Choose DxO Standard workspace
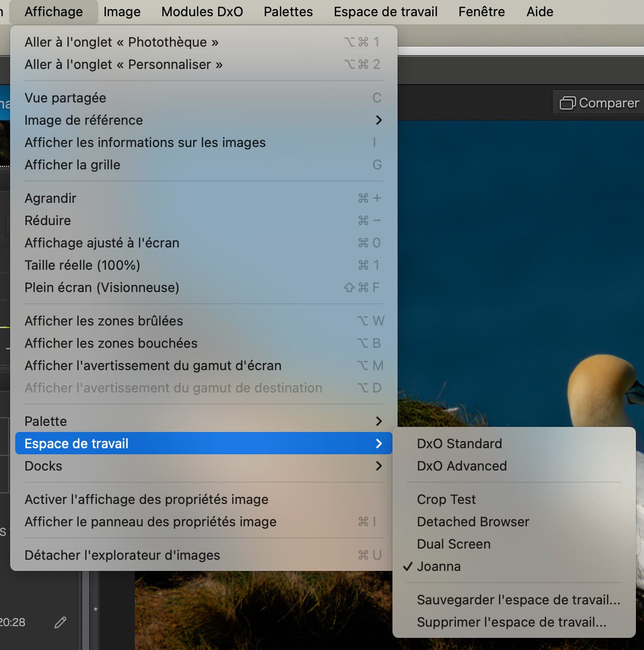 [459, 444]
